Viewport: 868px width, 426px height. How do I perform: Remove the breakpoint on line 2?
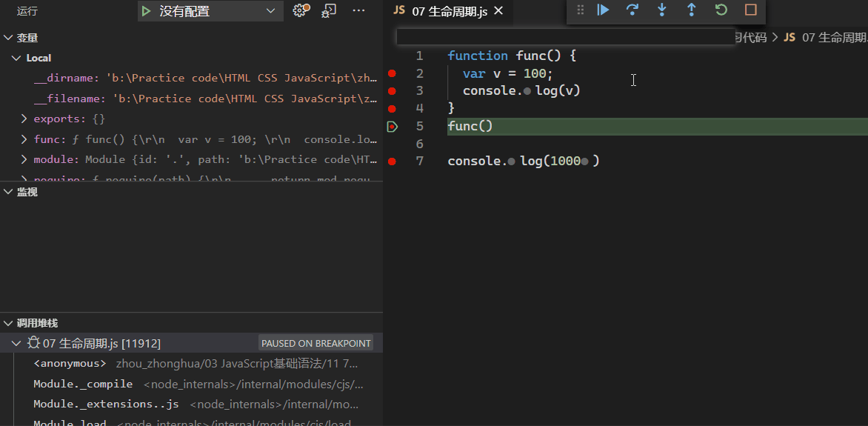[392, 73]
